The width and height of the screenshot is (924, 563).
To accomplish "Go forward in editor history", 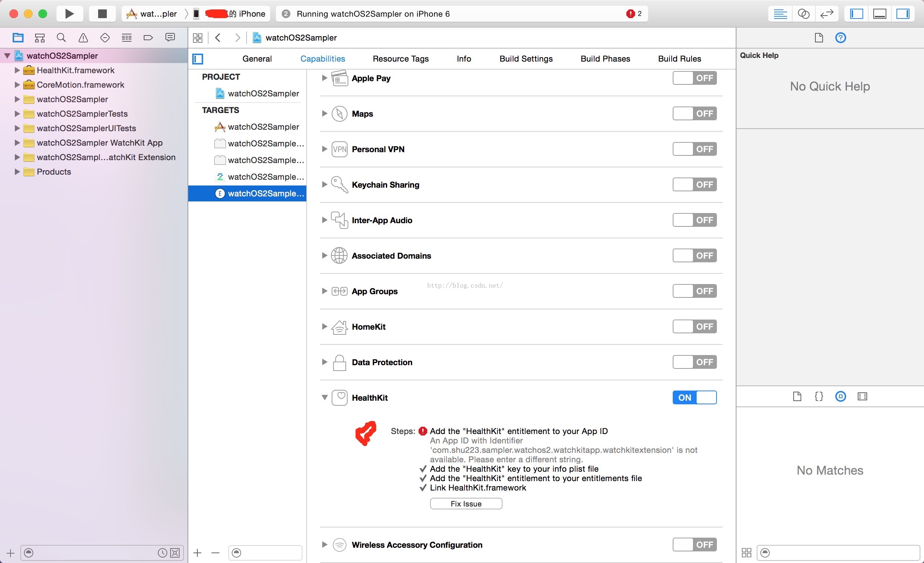I will (x=238, y=38).
